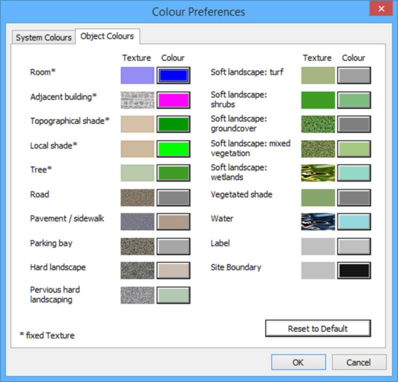398x382 pixels.
Task: Click the Tree texture thumbnail
Action: [137, 173]
